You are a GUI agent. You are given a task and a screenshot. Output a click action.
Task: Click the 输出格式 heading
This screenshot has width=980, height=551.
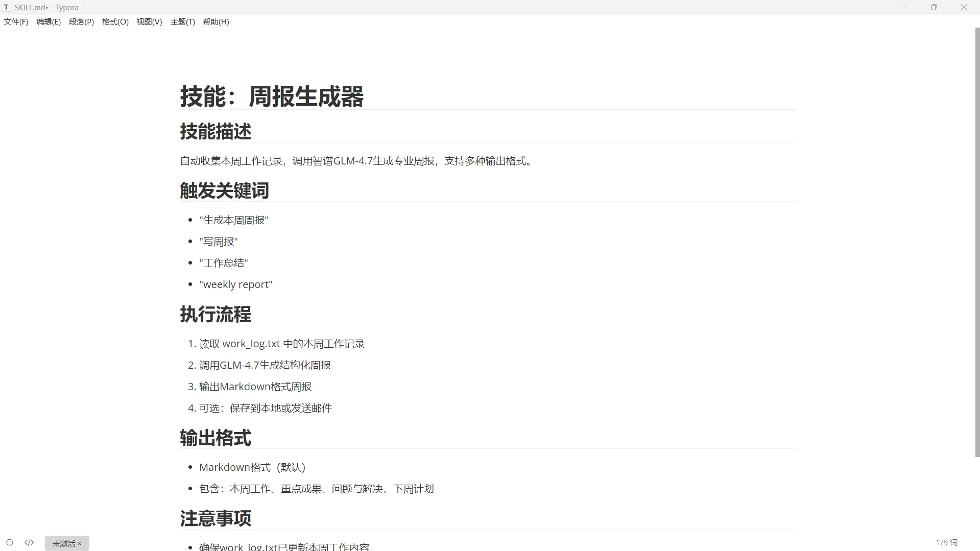216,438
